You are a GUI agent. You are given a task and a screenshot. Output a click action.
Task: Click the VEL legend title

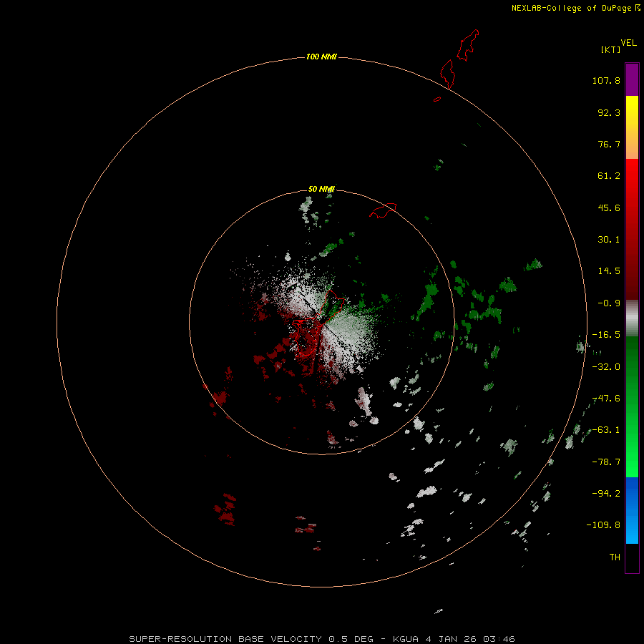pos(628,43)
